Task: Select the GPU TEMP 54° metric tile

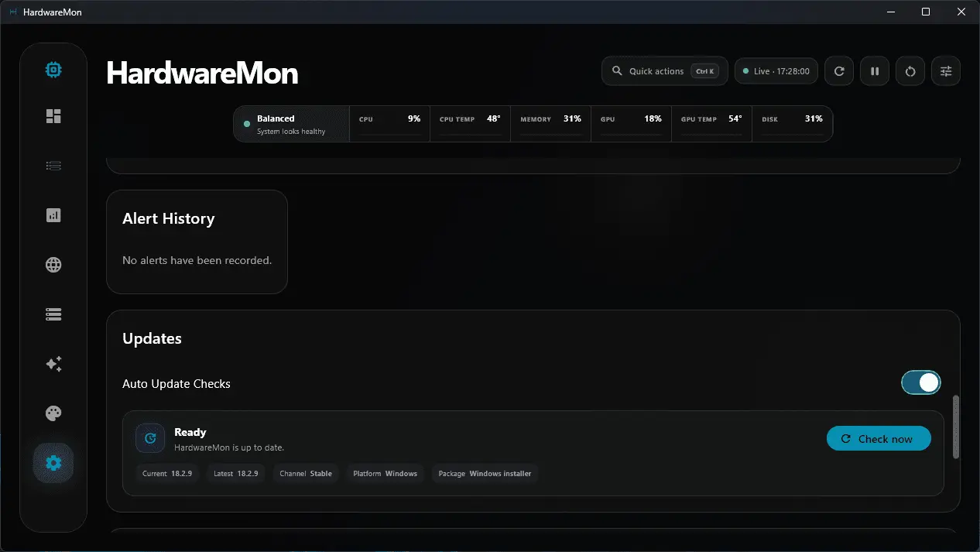Action: pyautogui.click(x=712, y=124)
